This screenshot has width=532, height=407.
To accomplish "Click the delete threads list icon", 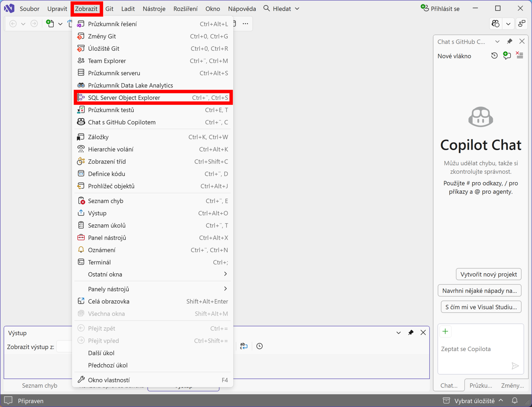I will (x=520, y=55).
